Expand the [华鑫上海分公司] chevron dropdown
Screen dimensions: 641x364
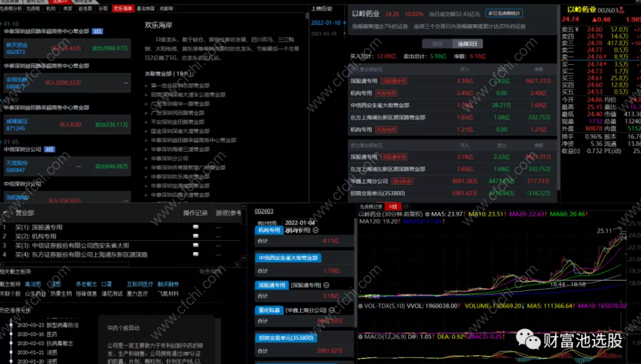tap(331, 311)
